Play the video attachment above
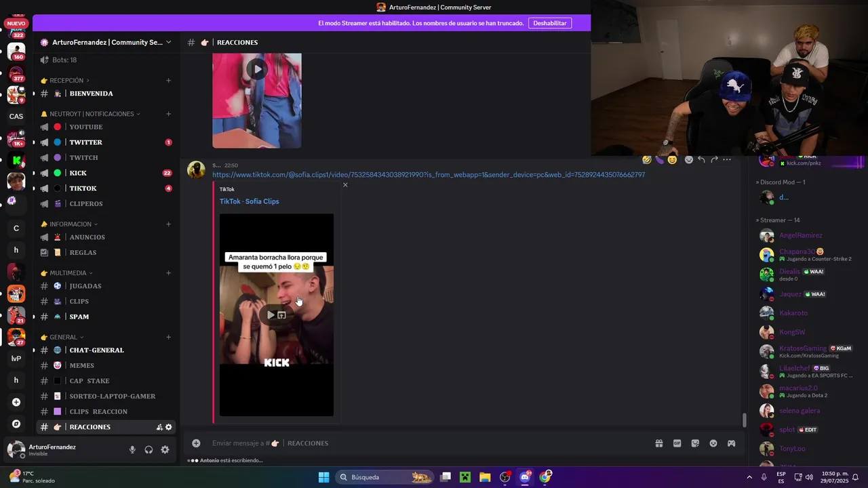The width and height of the screenshot is (868, 488). pyautogui.click(x=256, y=68)
